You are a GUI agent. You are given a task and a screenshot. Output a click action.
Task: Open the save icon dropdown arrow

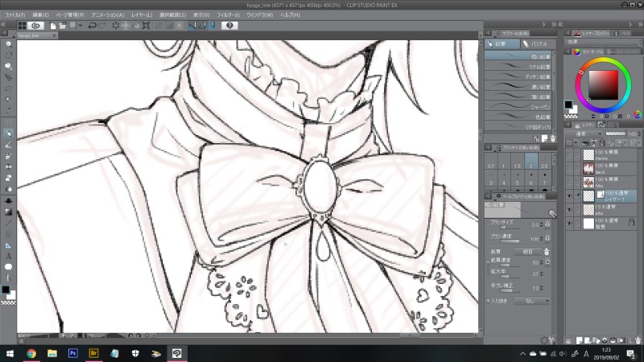coord(80,26)
